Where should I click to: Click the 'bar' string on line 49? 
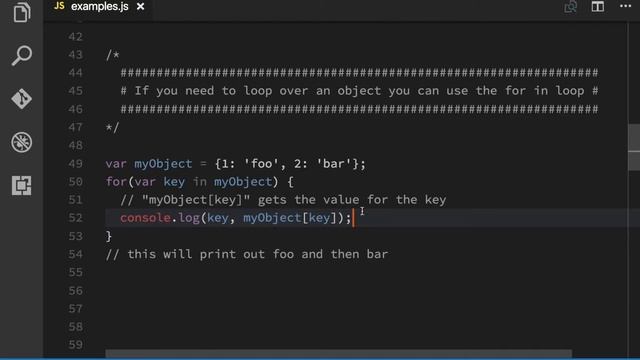[334, 164]
